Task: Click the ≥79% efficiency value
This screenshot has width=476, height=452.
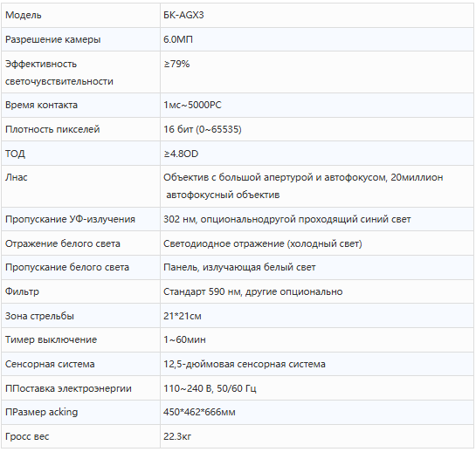Action: tap(176, 64)
